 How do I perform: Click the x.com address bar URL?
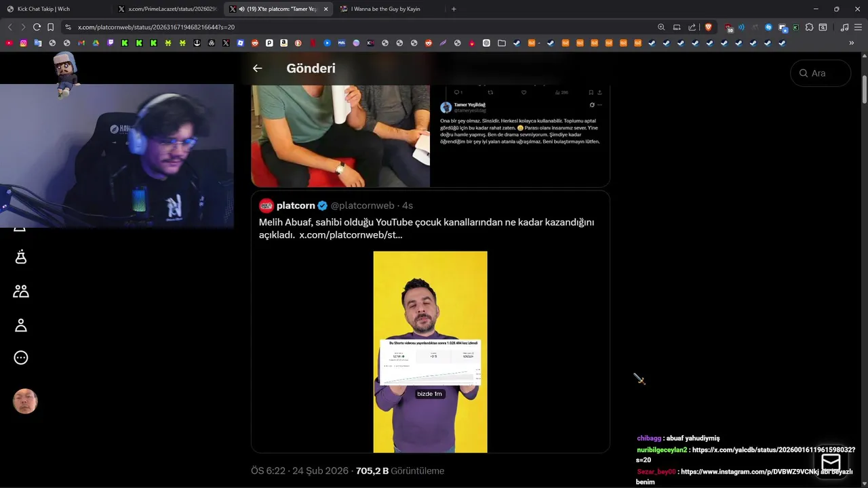click(x=156, y=27)
